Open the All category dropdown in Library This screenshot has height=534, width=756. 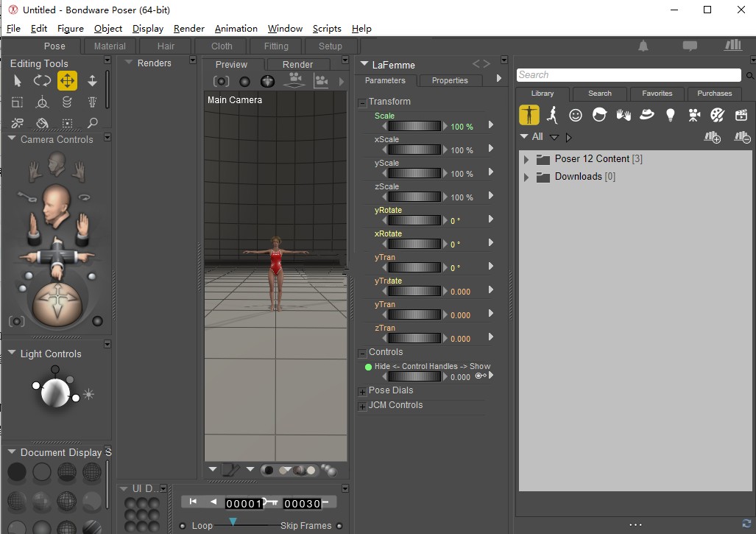(554, 138)
